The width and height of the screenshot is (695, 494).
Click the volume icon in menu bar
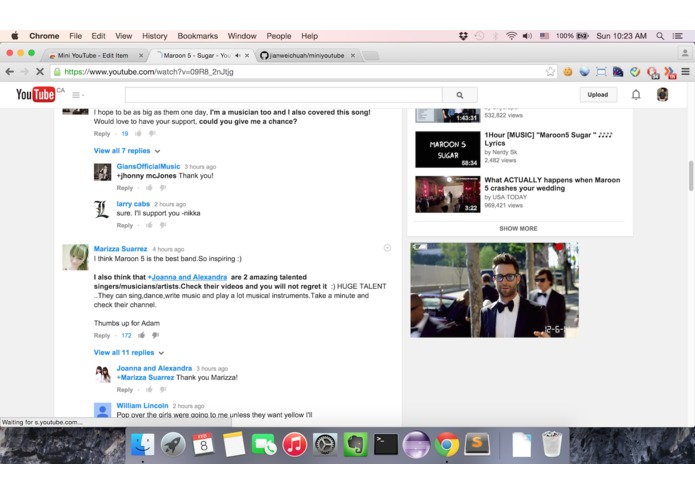coord(527,36)
